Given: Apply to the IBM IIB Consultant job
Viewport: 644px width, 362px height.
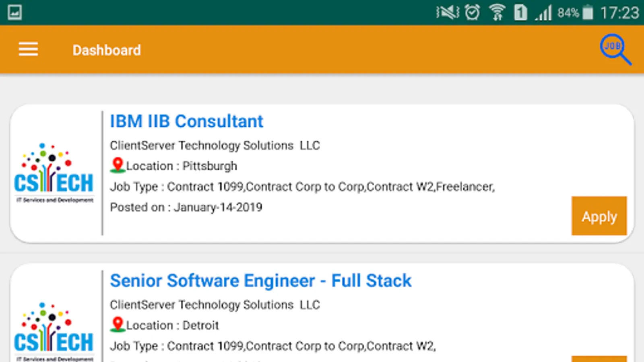Looking at the screenshot, I should [599, 216].
